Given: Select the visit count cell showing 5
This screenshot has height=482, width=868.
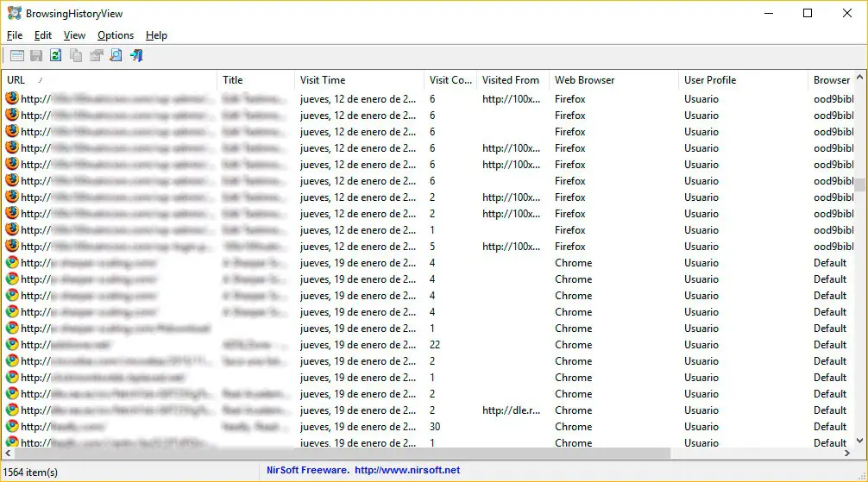Looking at the screenshot, I should pyautogui.click(x=432, y=246).
